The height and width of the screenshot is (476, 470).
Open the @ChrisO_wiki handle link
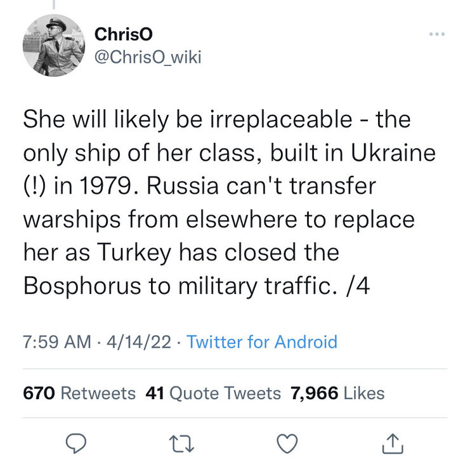click(x=147, y=58)
